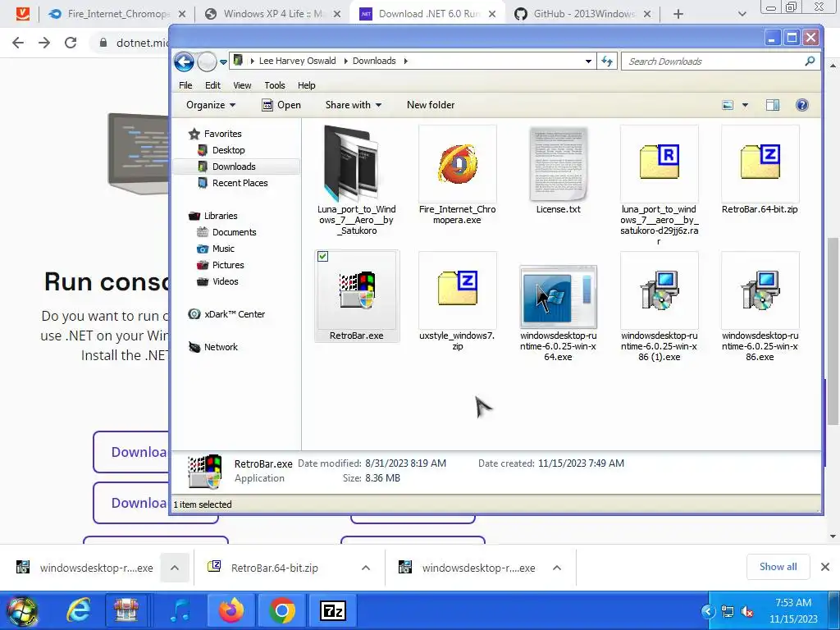This screenshot has width=840, height=630.
Task: Close the browser downloads bar
Action: 825,567
